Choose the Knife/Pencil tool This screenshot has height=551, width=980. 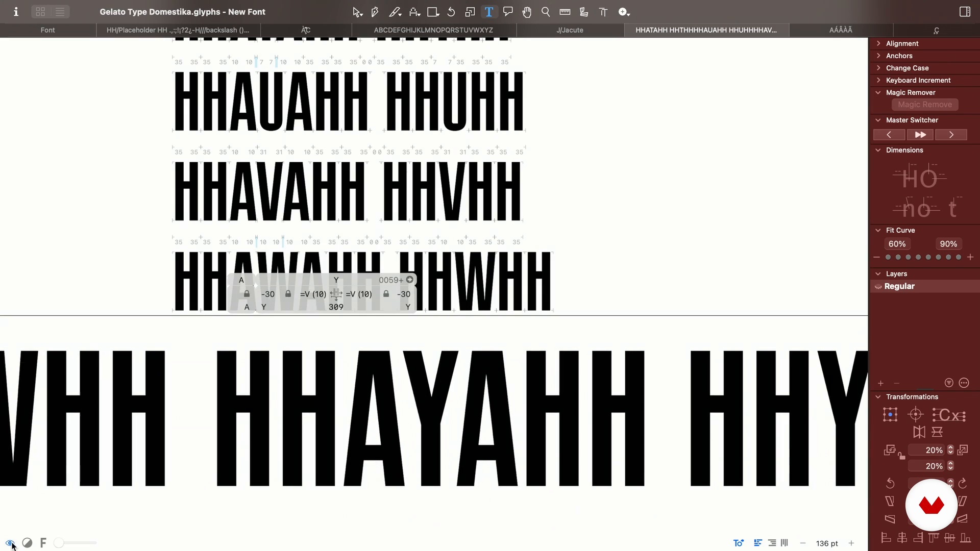[x=395, y=12]
